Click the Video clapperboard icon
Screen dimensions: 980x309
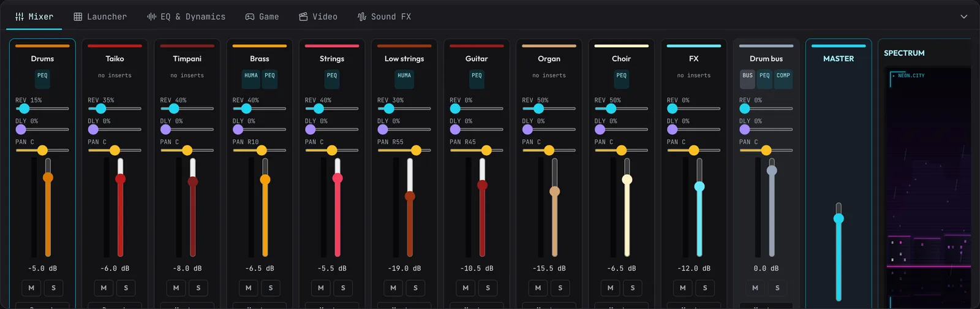point(303,17)
